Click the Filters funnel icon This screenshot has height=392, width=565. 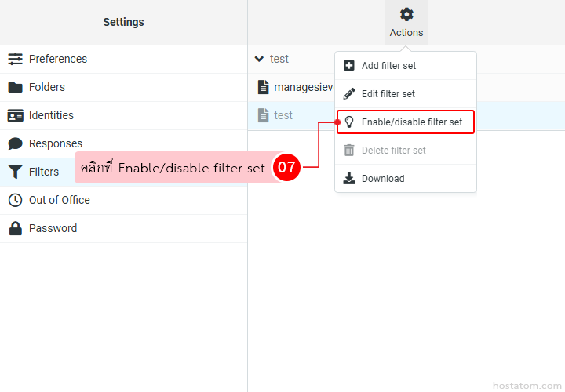point(15,172)
